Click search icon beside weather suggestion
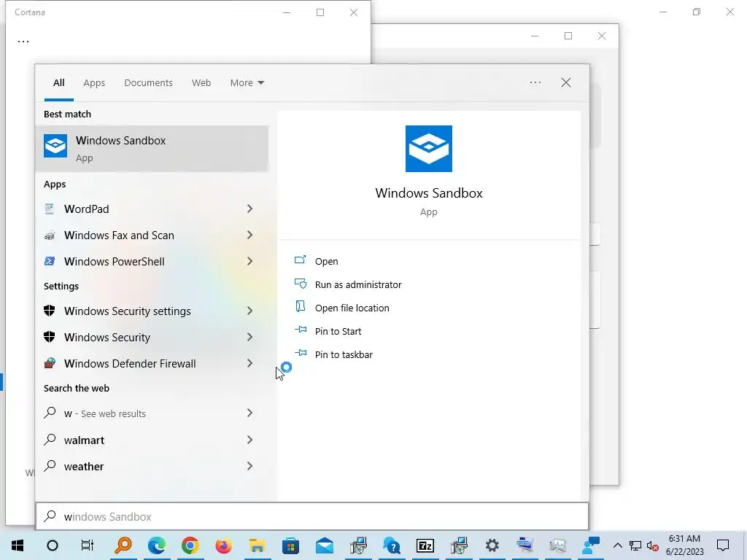This screenshot has height=560, width=747. [x=50, y=466]
